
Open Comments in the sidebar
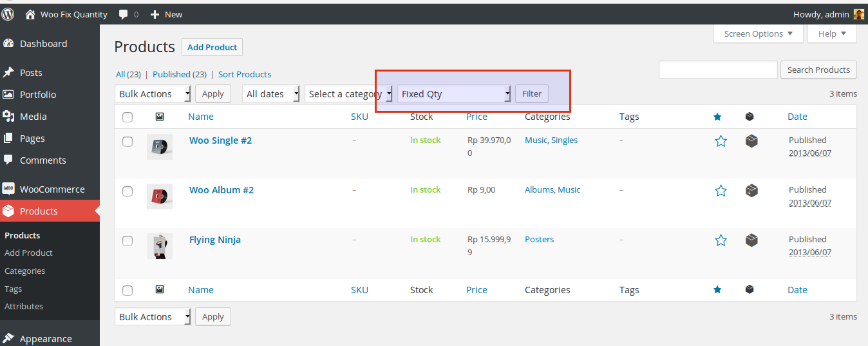pos(50,160)
